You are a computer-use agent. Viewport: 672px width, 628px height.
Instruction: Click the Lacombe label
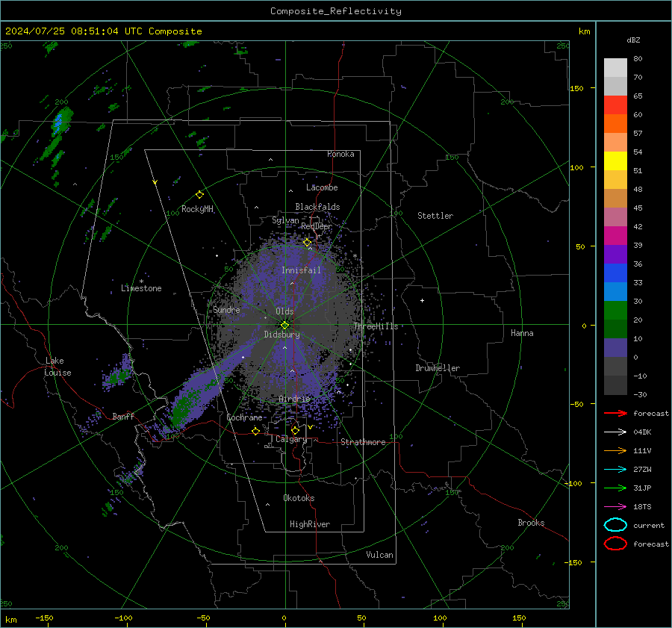(322, 187)
